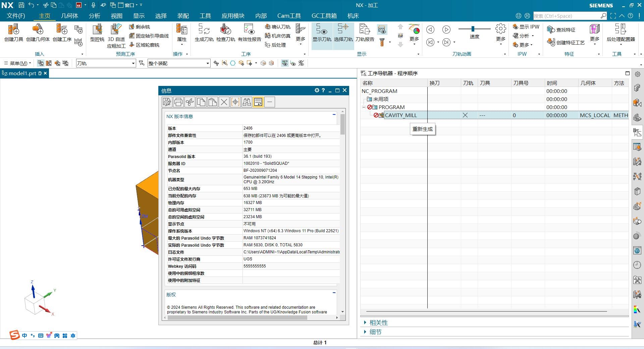Select Zlevel profile (区域轮廓铣)

click(144, 45)
